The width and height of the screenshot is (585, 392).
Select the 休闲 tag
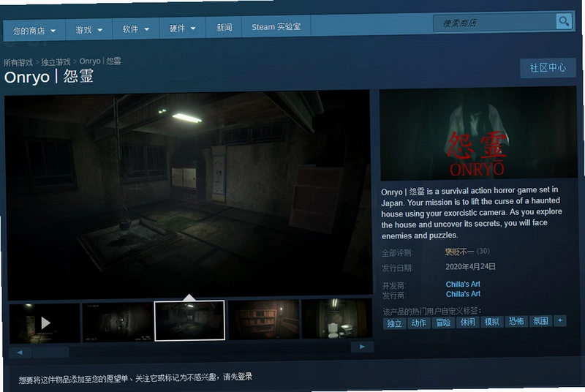click(x=467, y=322)
